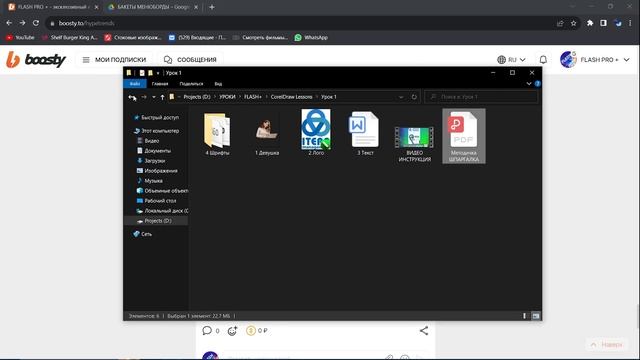640x360 pixels.
Task: Open Chrome three-dot menu
Action: [x=630, y=23]
